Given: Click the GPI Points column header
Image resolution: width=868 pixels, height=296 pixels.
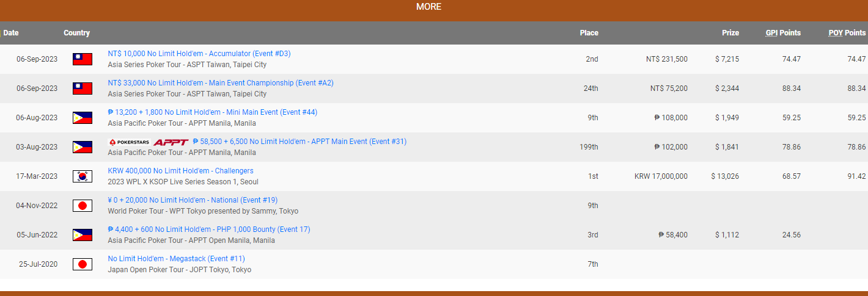Looking at the screenshot, I should click(782, 33).
